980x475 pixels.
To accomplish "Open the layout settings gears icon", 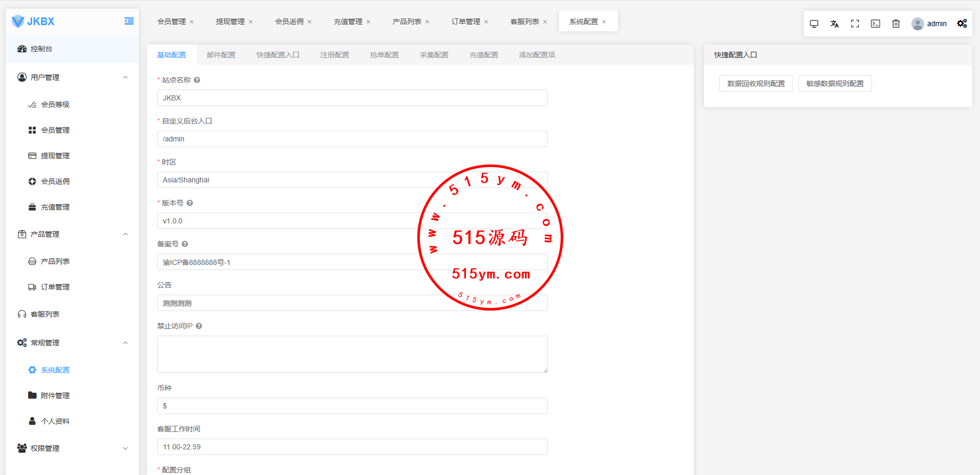I will pos(962,24).
